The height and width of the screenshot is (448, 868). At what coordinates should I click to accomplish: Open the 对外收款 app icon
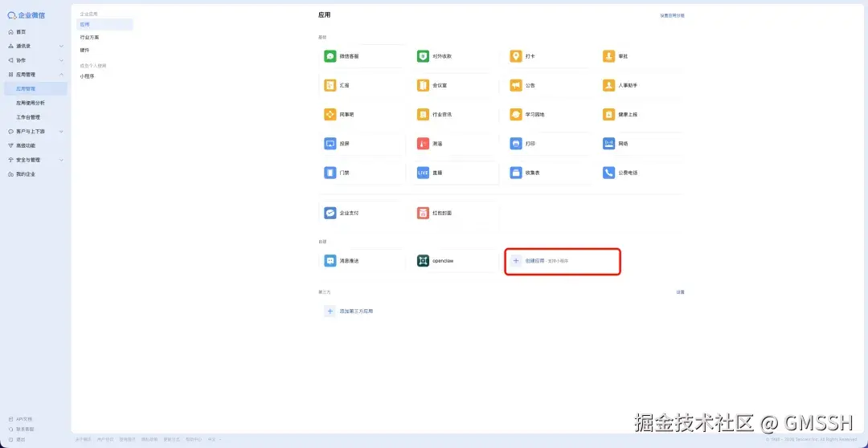point(423,56)
